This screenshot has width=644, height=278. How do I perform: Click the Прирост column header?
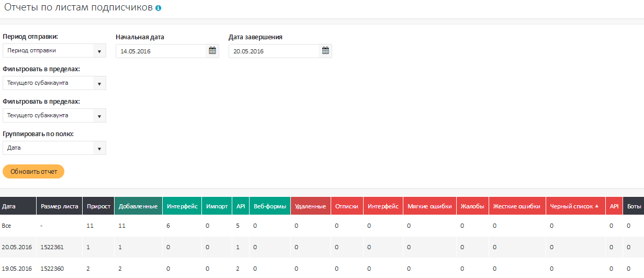pos(98,206)
